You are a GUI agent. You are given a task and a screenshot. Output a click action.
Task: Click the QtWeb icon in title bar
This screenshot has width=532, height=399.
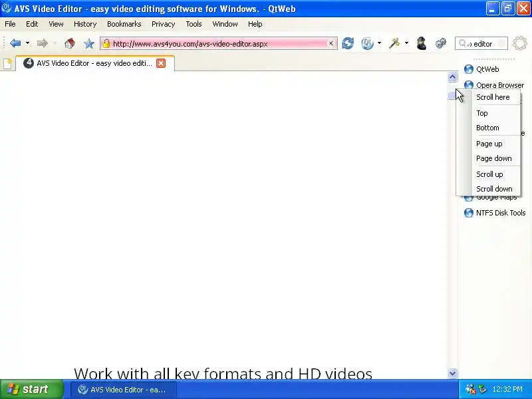(6, 7)
